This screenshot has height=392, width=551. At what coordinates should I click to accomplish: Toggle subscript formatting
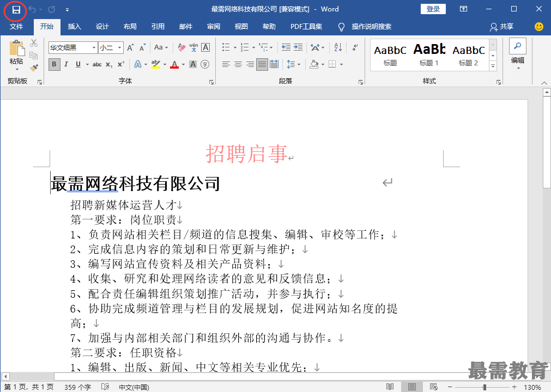coord(109,64)
